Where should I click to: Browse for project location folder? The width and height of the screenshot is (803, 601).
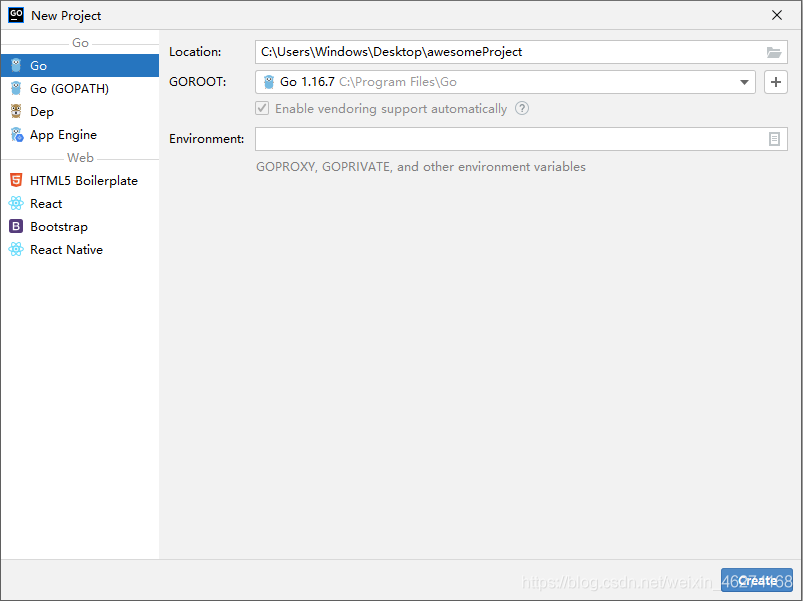(774, 52)
